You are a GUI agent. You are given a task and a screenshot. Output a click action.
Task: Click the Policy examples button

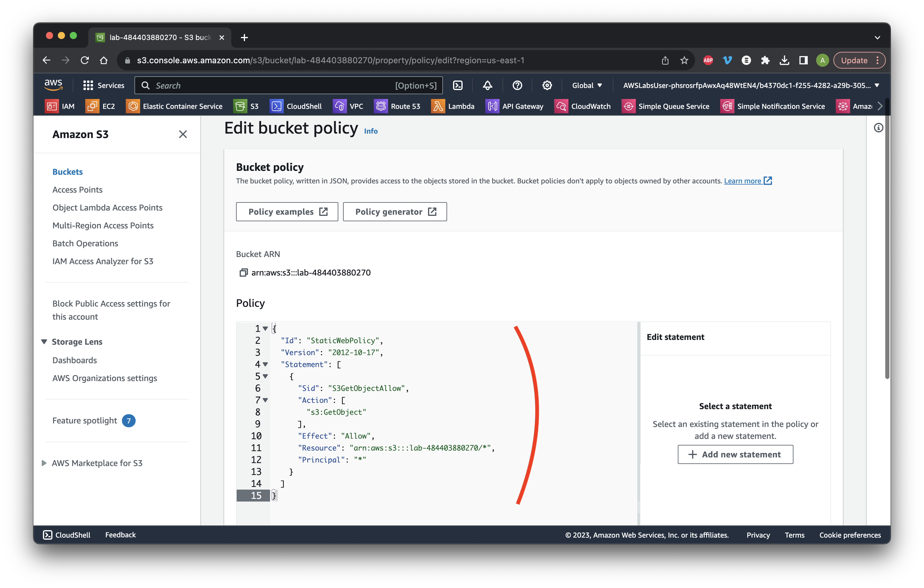[x=287, y=211]
